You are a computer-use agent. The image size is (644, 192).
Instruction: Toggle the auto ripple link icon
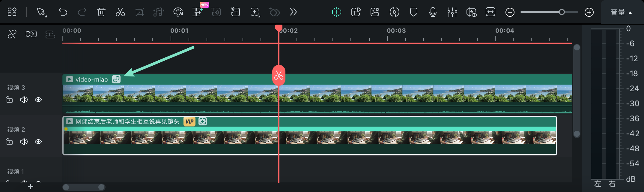coord(31,34)
